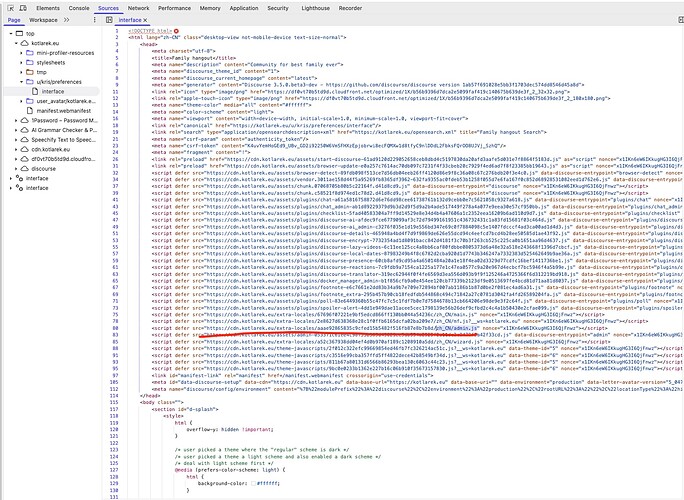Click the AI Grammar Checker cloud icon
Viewport: 684px width, 500px height.
coord(24,130)
